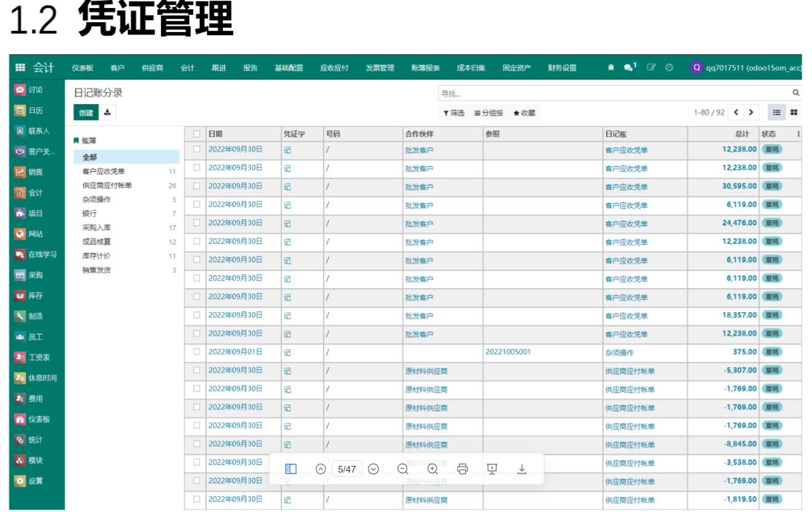Click the 创建 create button
The height and width of the screenshot is (512, 812).
(x=86, y=113)
